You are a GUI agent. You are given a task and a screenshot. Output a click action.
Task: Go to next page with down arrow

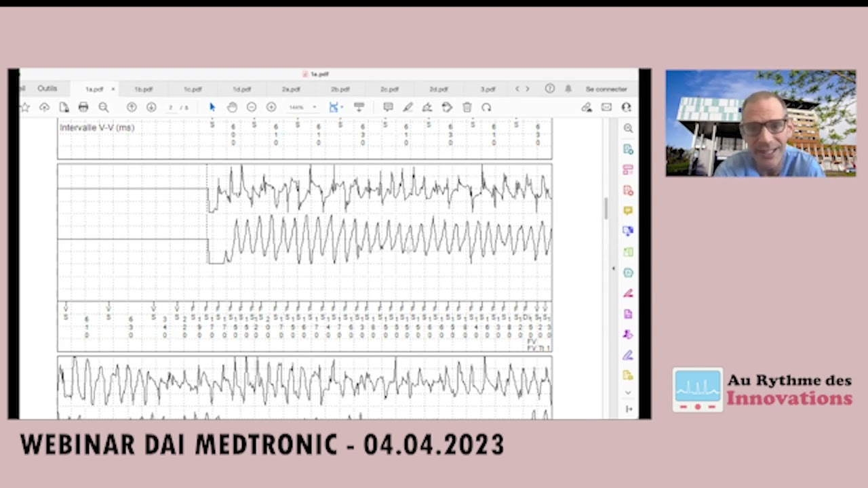click(x=151, y=107)
